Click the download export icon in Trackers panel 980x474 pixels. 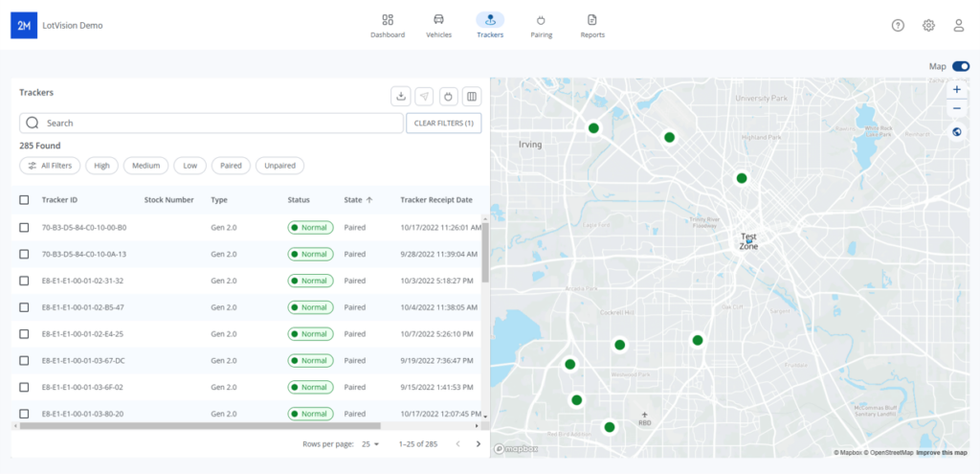(401, 97)
